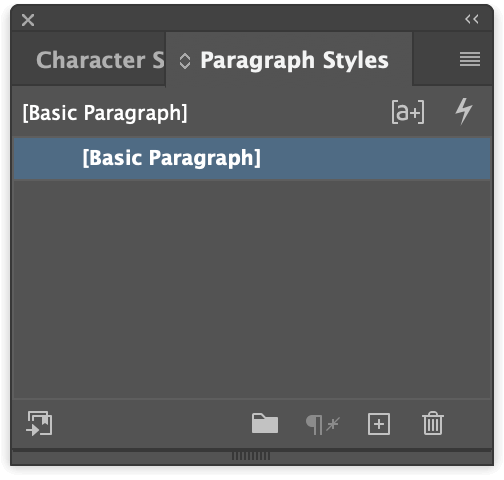This screenshot has width=504, height=480.
Task: Click the resize grip at the panel bottom
Action: pos(251,456)
